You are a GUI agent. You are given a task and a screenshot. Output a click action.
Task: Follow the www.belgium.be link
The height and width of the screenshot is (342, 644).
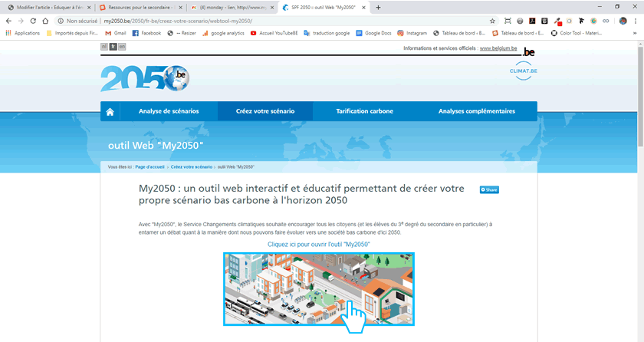[x=498, y=48]
